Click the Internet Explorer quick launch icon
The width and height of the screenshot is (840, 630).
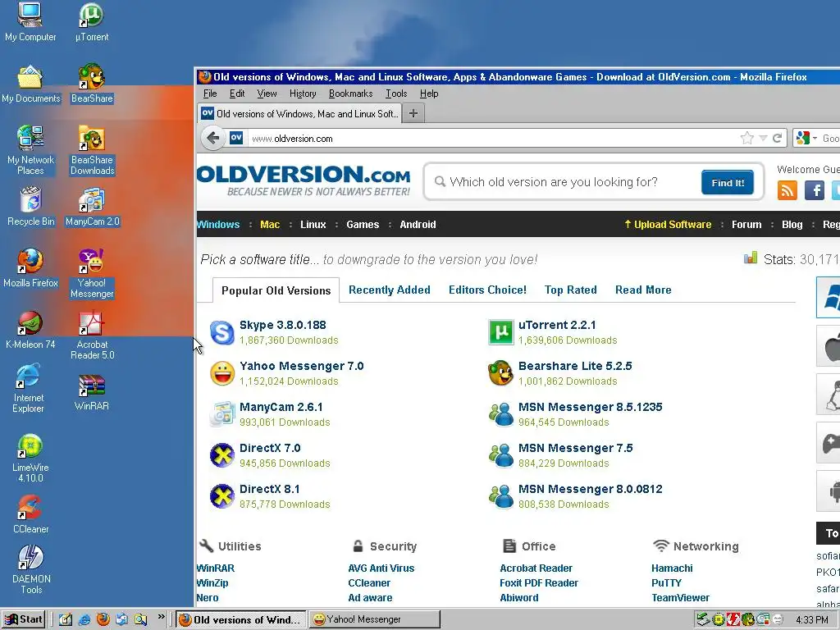84,619
